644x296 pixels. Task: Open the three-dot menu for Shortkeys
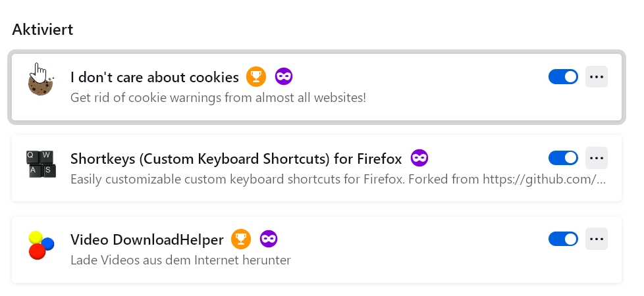pyautogui.click(x=597, y=158)
